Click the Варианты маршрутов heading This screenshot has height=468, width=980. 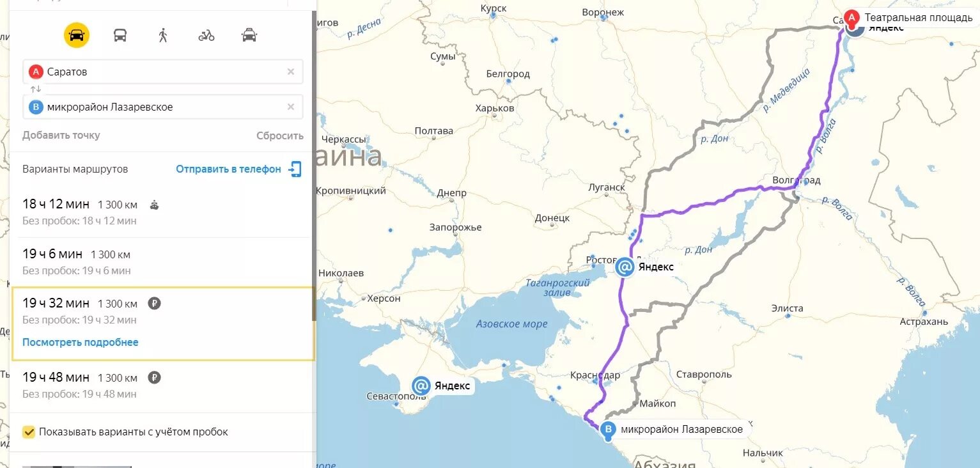pos(75,169)
